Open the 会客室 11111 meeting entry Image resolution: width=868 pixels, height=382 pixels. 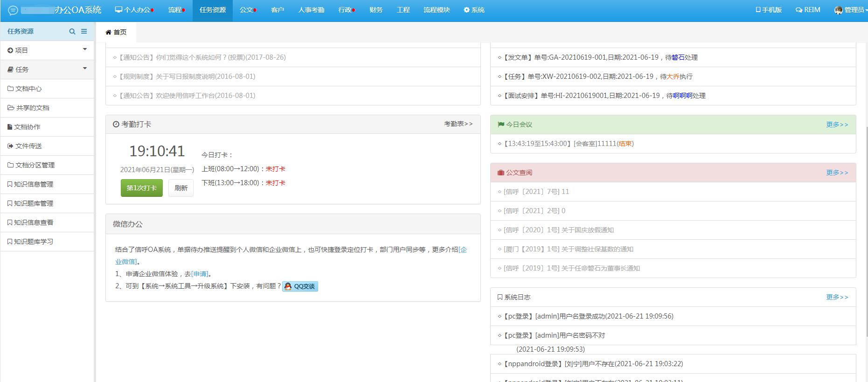[673, 144]
